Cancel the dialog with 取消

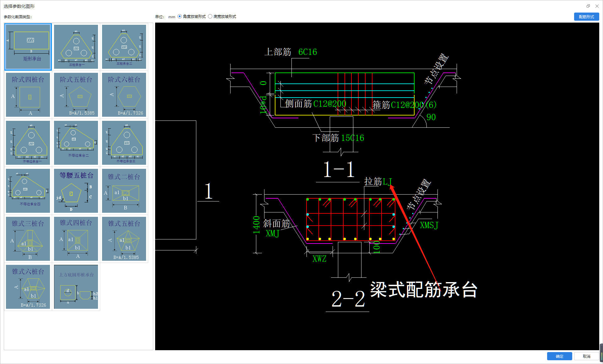coord(586,356)
